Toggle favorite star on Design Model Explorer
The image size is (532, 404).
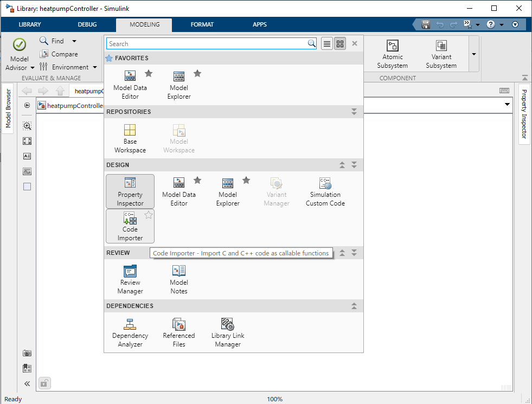(246, 180)
